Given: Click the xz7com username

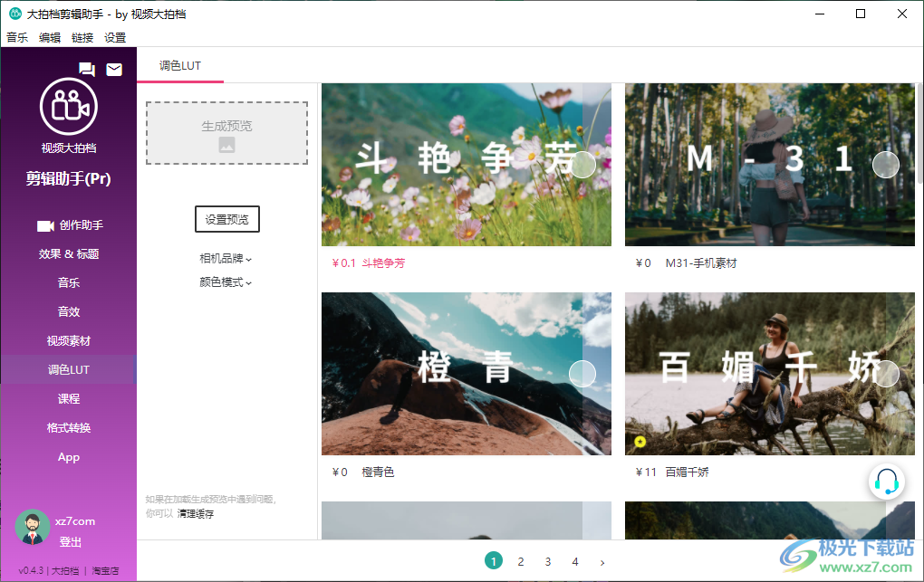Looking at the screenshot, I should click(x=75, y=521).
